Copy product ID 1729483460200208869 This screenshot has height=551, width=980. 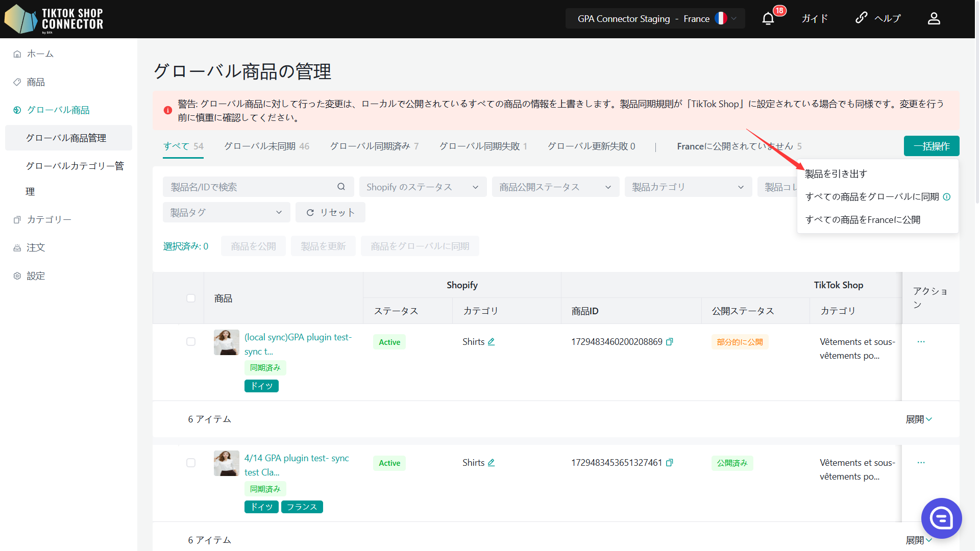click(x=670, y=342)
